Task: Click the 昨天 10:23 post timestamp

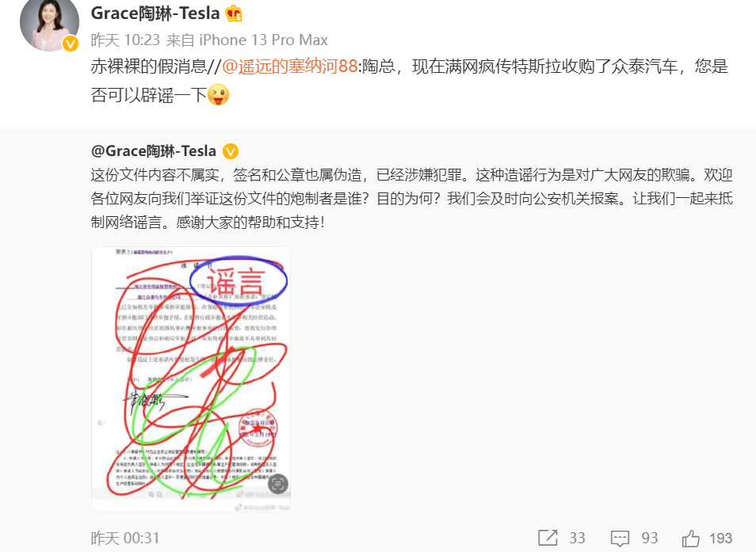Action: (x=125, y=40)
